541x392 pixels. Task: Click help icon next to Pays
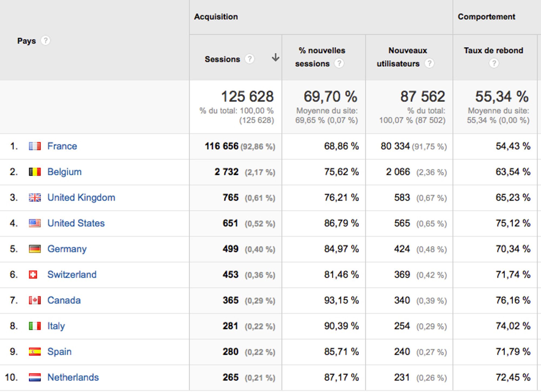[x=45, y=41]
